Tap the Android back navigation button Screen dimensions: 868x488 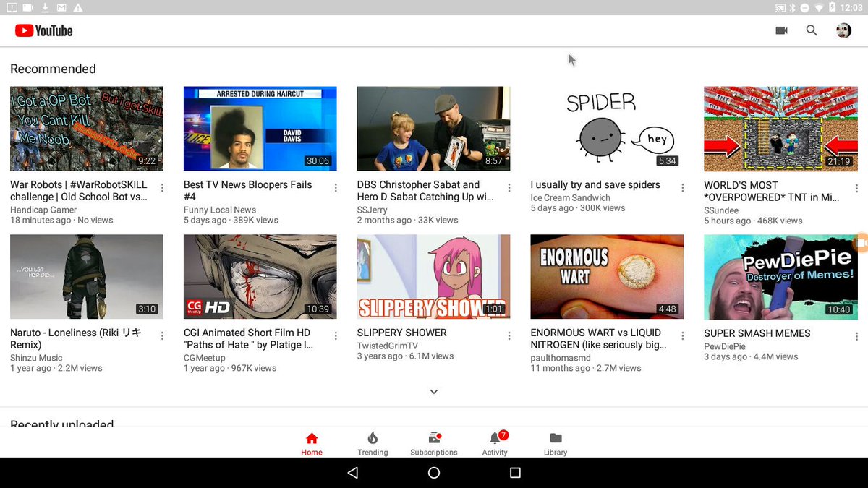(352, 473)
